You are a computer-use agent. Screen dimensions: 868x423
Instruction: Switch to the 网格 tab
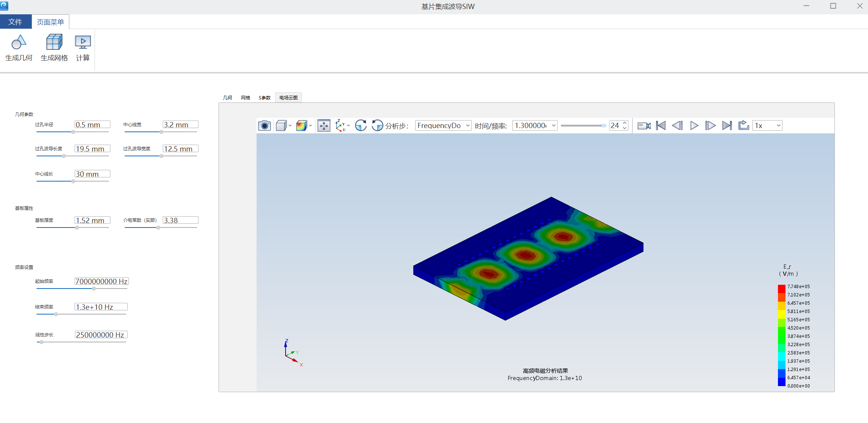(x=246, y=98)
